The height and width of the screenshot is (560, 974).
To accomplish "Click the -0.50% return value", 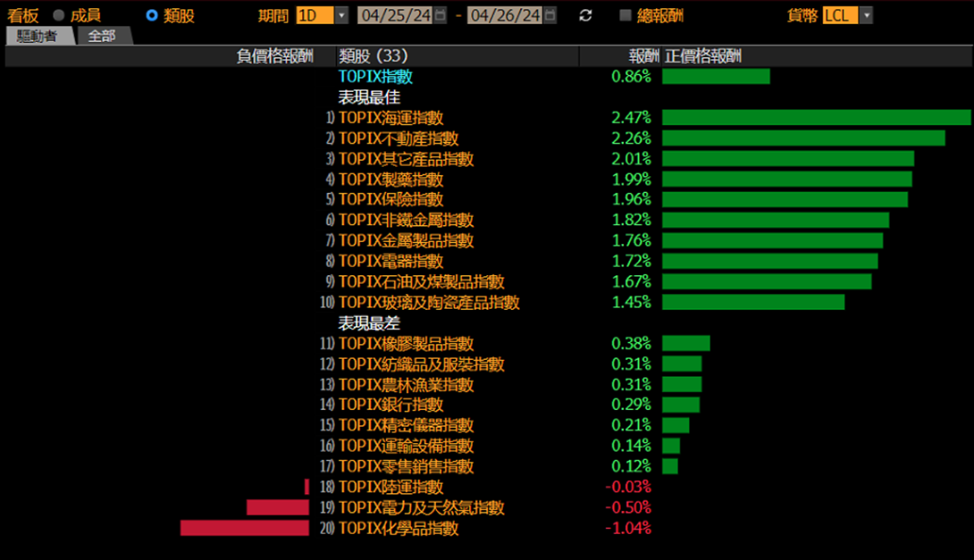I will 628,508.
